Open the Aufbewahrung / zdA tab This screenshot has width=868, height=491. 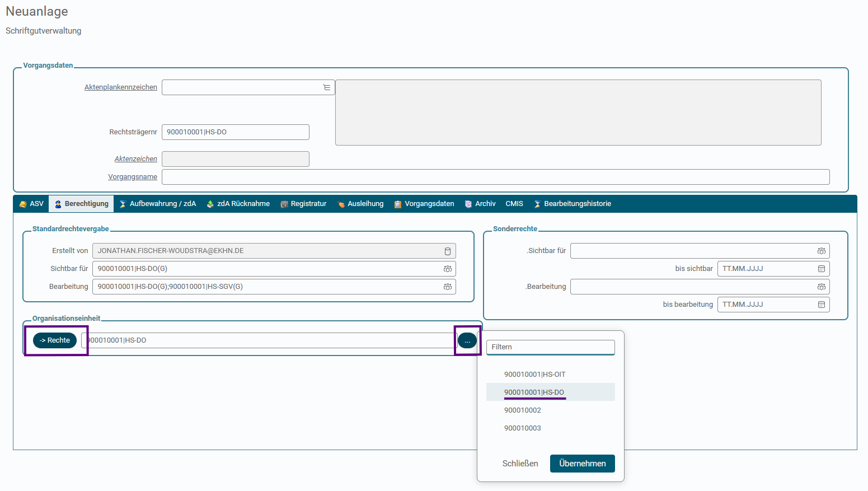158,204
